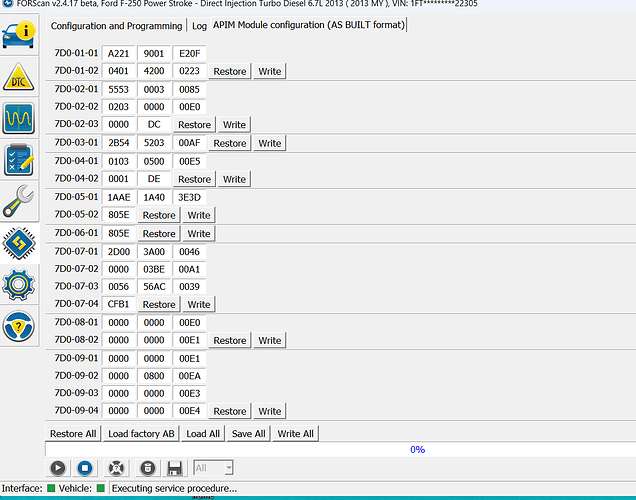Click the stop procedure button

(85, 468)
